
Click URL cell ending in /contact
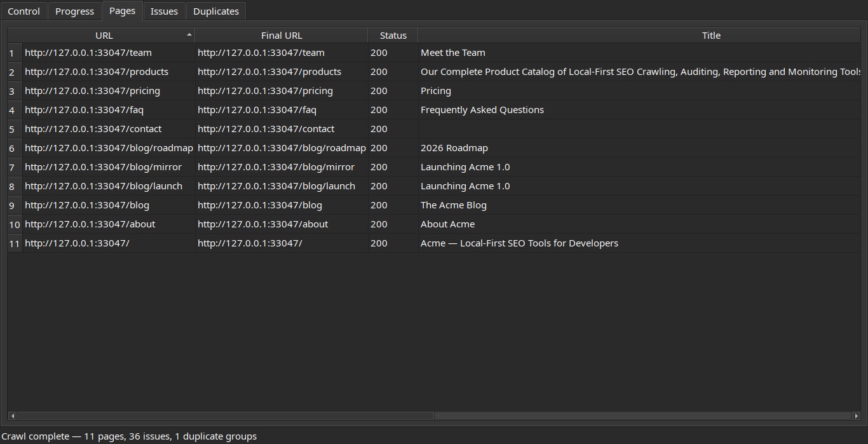pyautogui.click(x=109, y=129)
